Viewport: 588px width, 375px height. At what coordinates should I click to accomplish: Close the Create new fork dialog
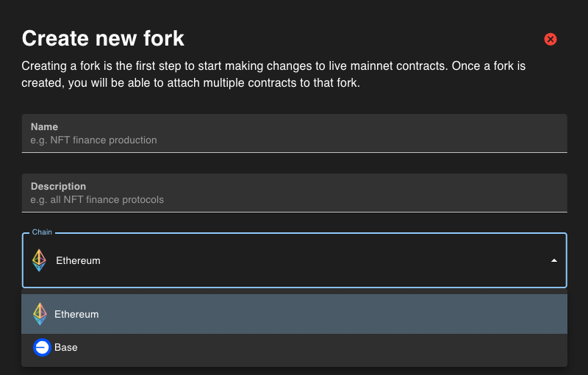(550, 39)
